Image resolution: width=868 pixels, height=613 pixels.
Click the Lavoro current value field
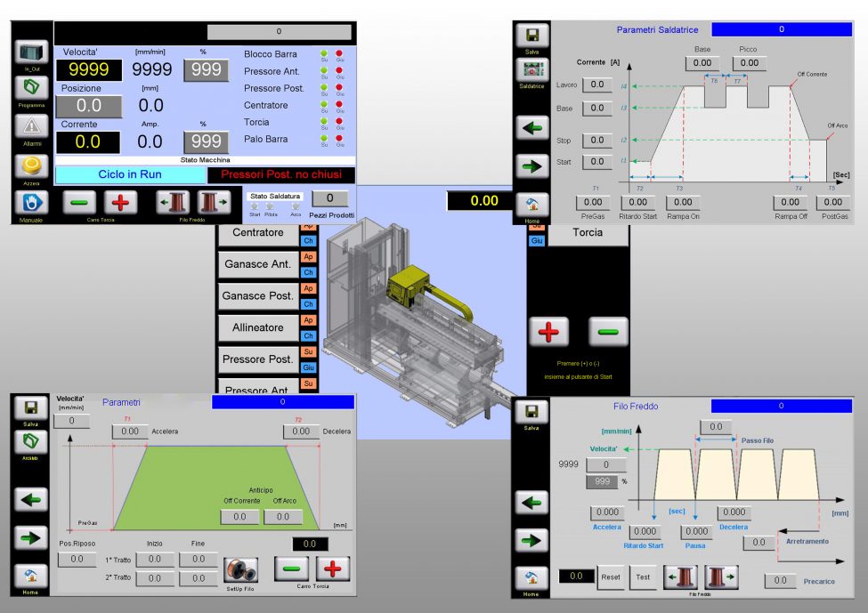pyautogui.click(x=596, y=85)
